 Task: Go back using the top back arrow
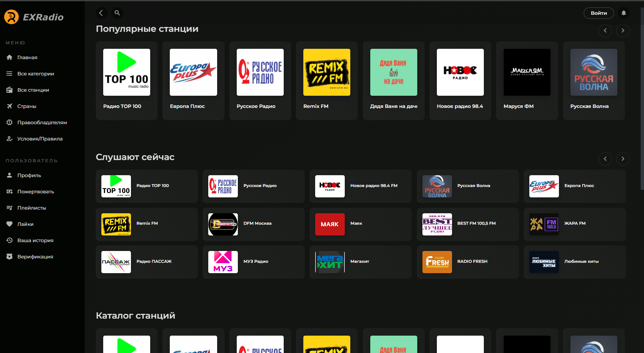[101, 13]
